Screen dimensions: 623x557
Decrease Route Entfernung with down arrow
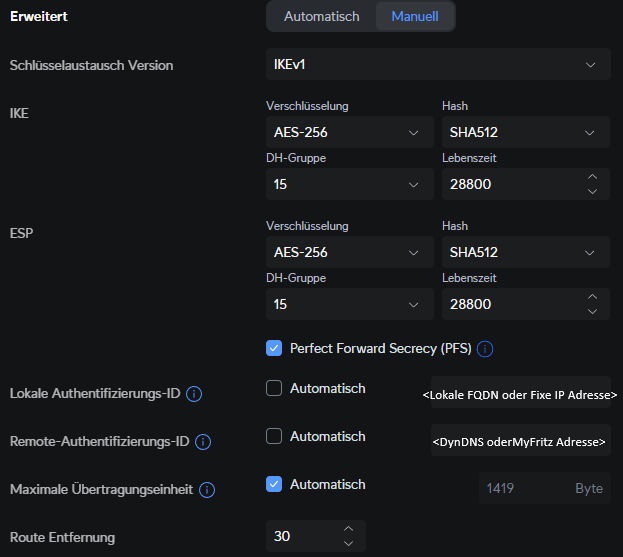[x=348, y=543]
